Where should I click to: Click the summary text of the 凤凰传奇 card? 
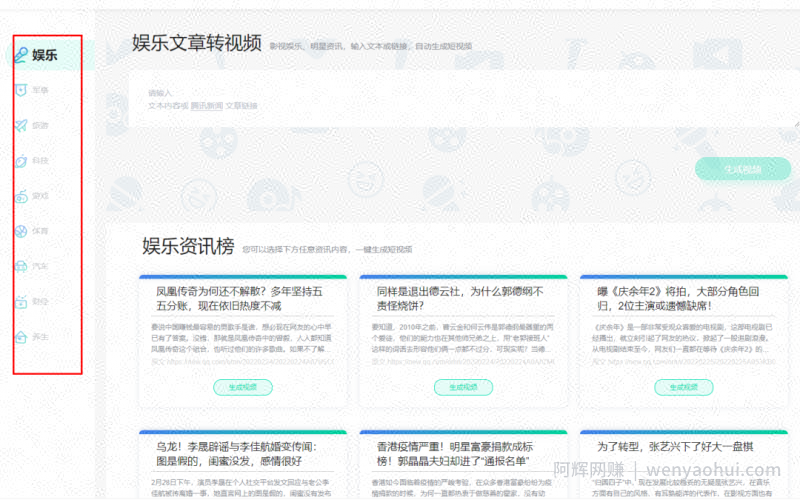(242, 338)
